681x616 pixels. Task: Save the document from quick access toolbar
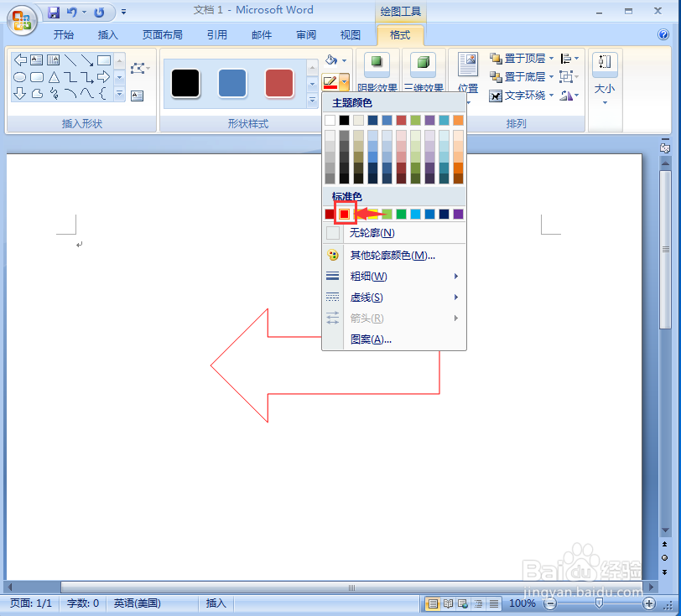54,13
